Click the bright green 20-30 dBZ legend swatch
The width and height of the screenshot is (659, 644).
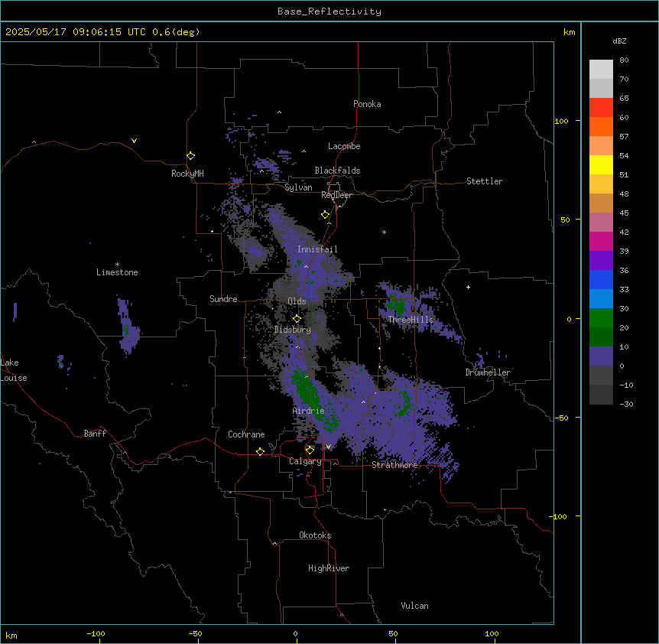601,318
